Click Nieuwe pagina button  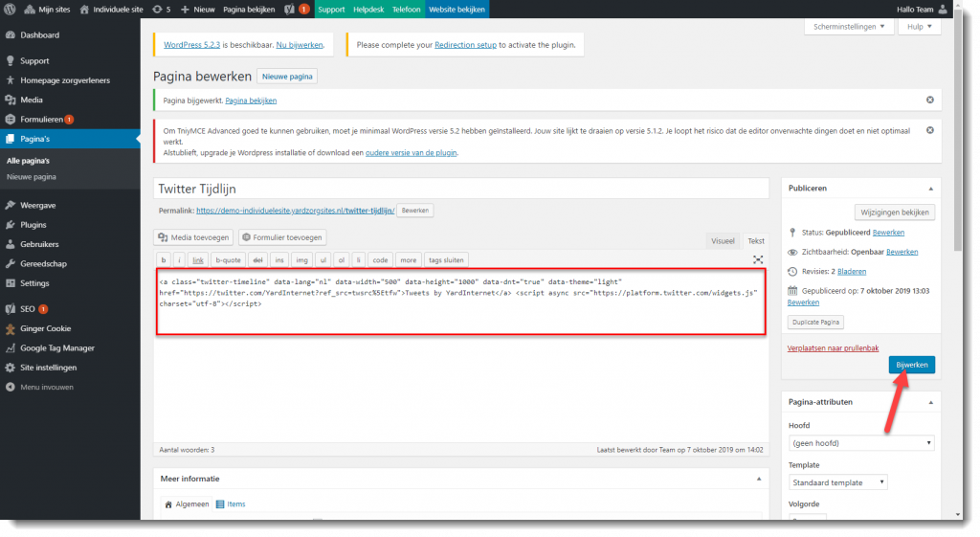[287, 77]
